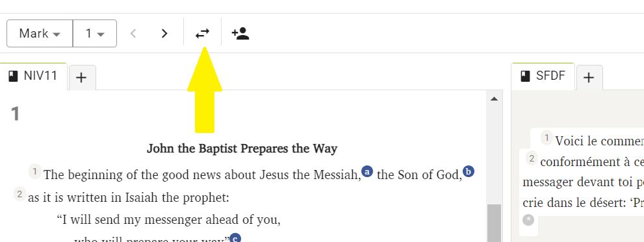The height and width of the screenshot is (242, 644).
Task: Click verse 1 number in SFDF pane
Action: point(547,138)
